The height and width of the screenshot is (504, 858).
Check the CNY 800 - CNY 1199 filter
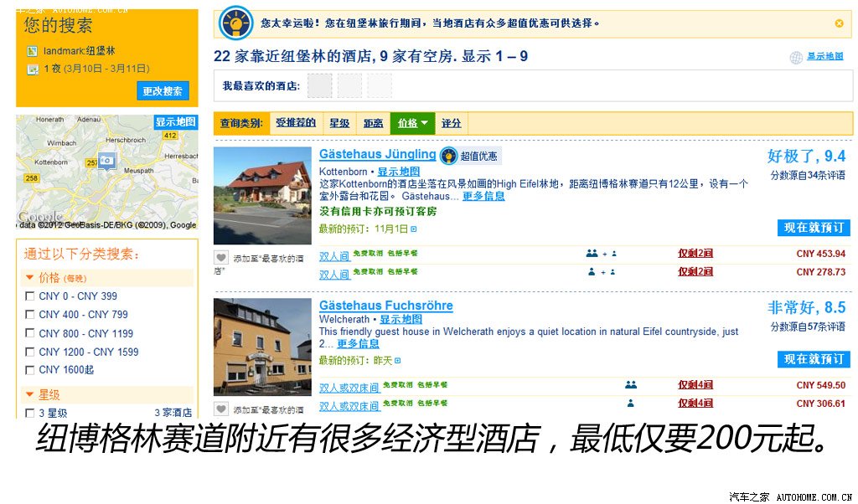[x=30, y=333]
